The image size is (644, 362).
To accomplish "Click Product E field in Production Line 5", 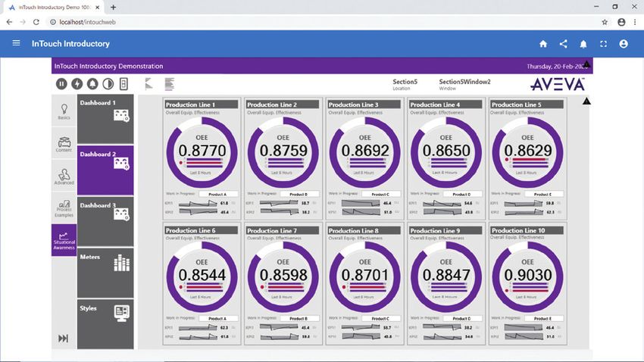I will click(x=544, y=194).
